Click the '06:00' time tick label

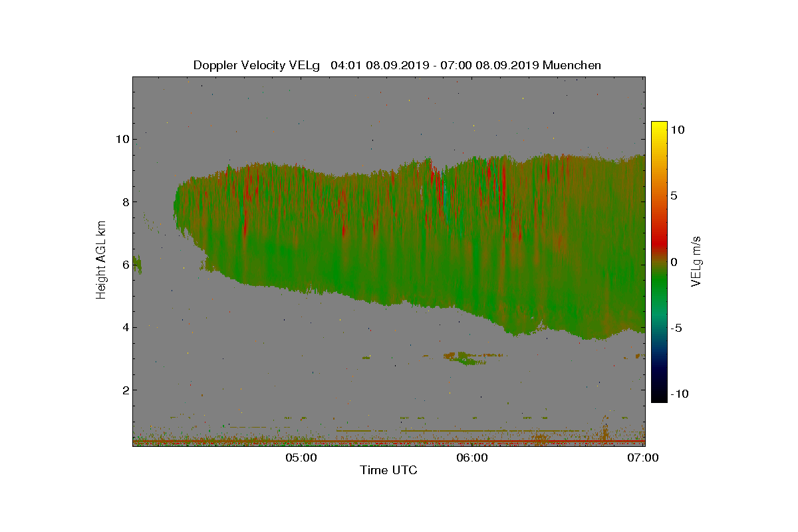point(472,458)
